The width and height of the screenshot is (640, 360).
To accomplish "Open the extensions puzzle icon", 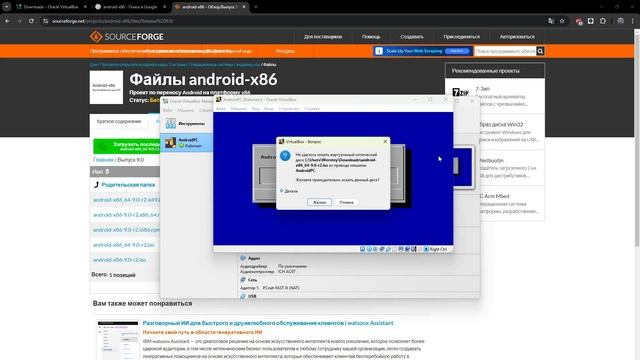I will [x=603, y=21].
